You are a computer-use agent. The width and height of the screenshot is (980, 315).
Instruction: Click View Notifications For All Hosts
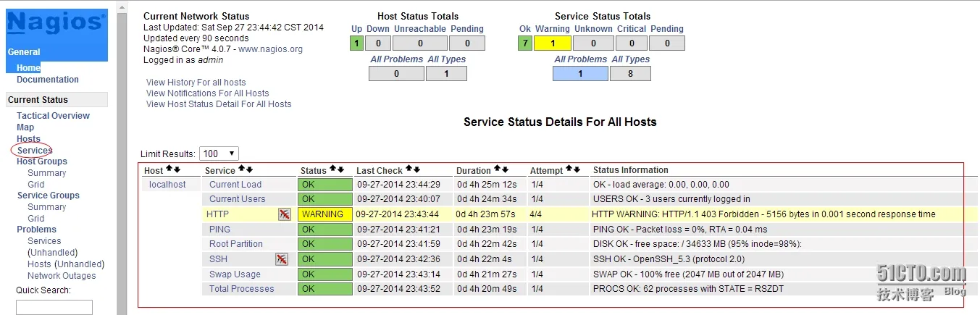207,93
